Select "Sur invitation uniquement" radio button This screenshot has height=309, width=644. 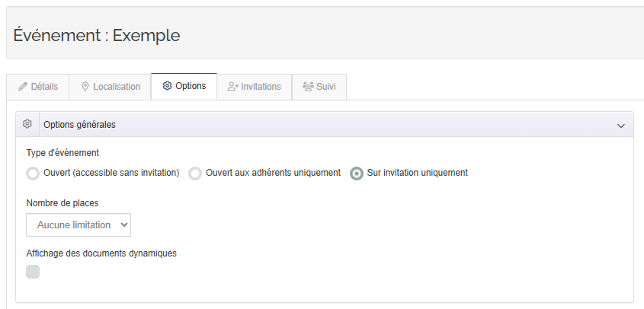tap(356, 174)
